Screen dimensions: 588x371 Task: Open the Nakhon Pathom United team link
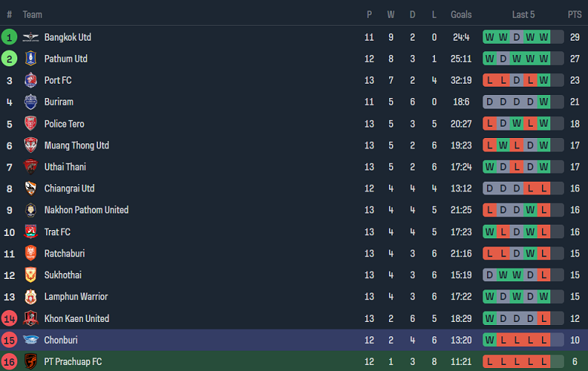[86, 210]
